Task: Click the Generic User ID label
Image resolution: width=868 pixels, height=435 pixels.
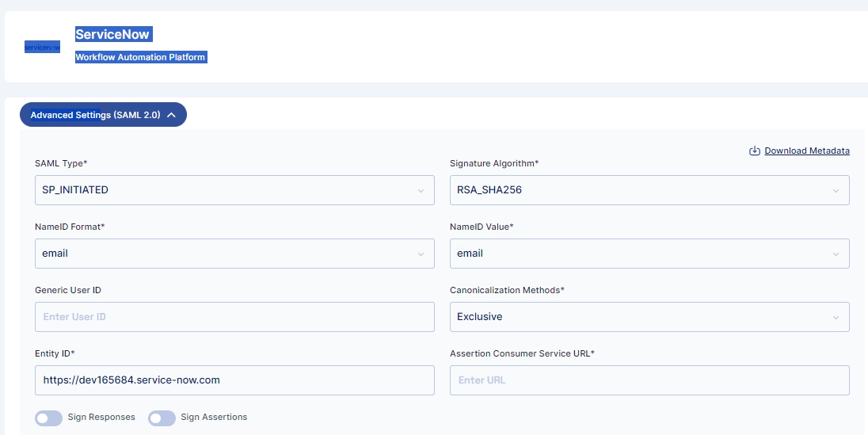Action: 68,290
